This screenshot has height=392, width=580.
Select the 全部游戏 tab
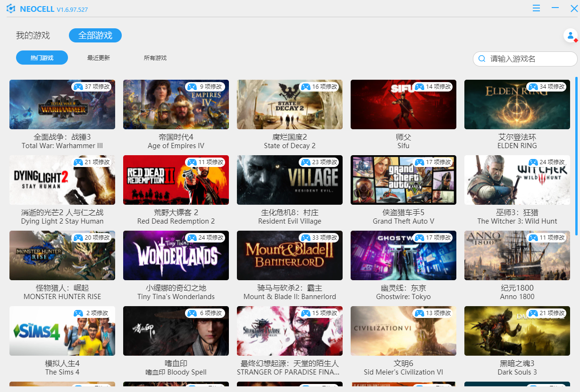click(95, 35)
